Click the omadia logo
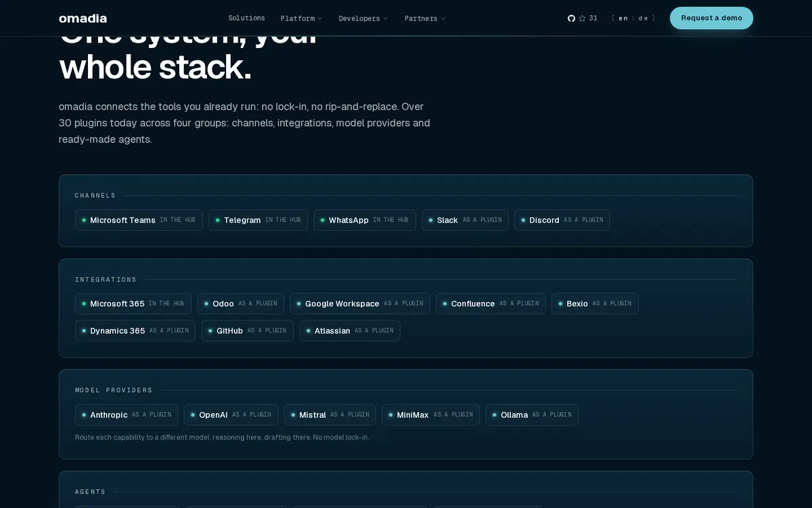This screenshot has height=508, width=812. click(83, 18)
